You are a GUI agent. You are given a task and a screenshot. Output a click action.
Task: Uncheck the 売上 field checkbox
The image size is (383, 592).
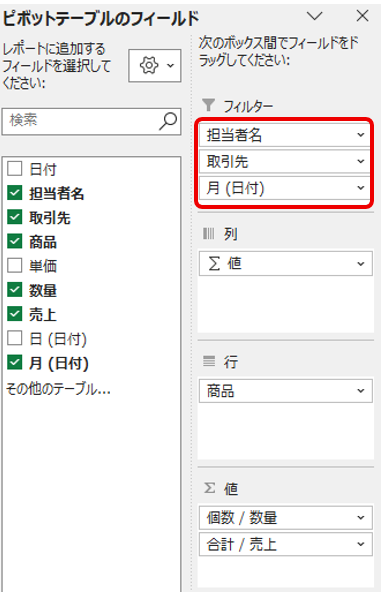(15, 314)
